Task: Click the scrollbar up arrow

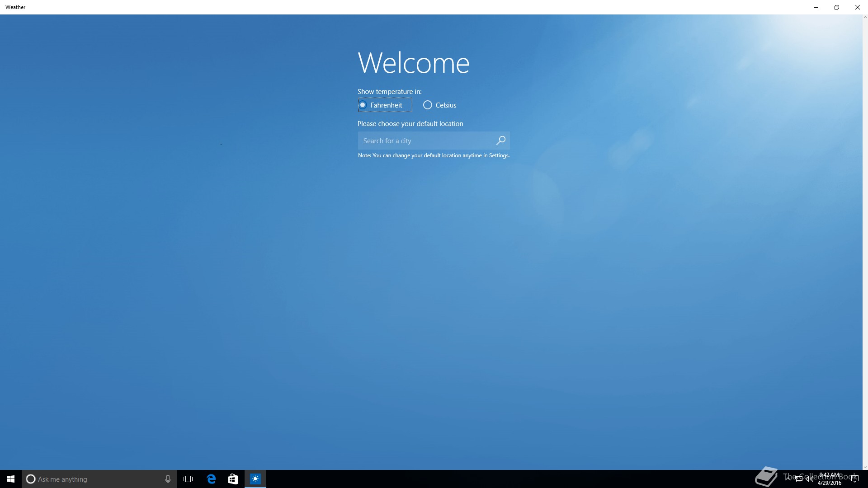Action: pyautogui.click(x=865, y=17)
